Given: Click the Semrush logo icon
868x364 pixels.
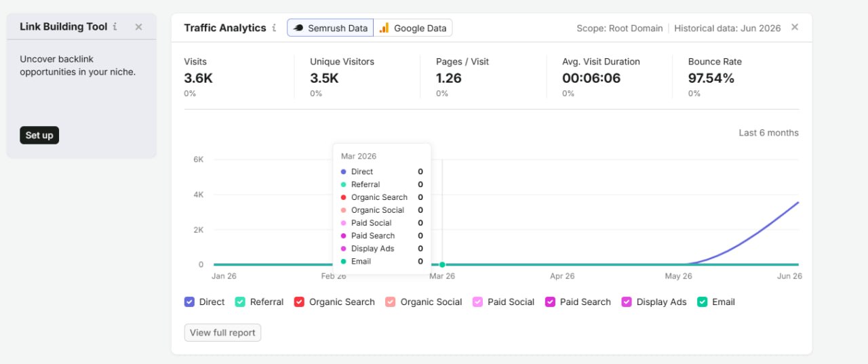Looking at the screenshot, I should coord(298,28).
